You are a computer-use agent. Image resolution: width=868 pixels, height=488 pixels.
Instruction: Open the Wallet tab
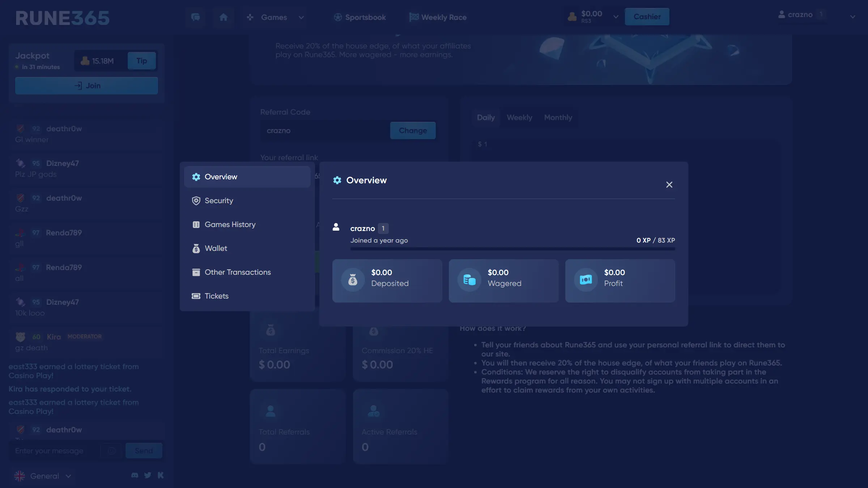click(247, 248)
